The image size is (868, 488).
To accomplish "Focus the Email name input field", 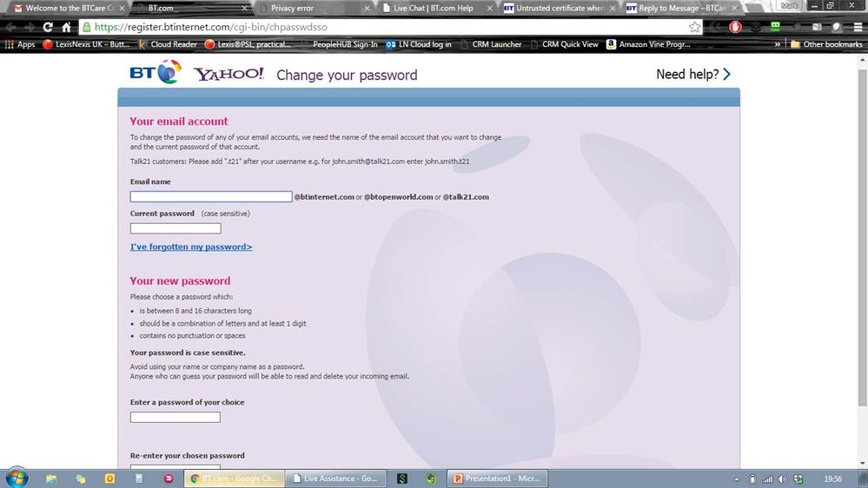I will click(211, 196).
